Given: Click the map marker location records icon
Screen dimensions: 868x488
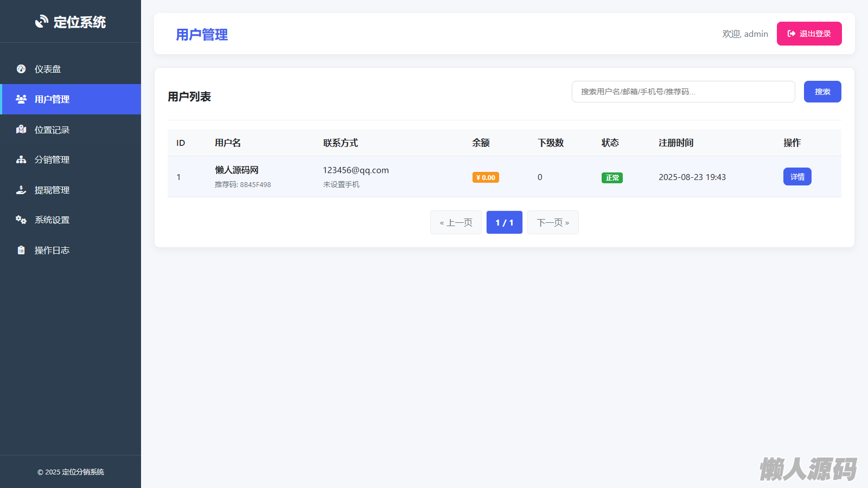Looking at the screenshot, I should coord(21,130).
